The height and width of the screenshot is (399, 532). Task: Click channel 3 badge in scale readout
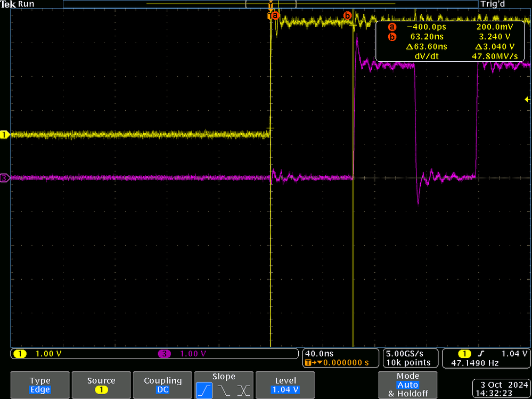click(165, 354)
